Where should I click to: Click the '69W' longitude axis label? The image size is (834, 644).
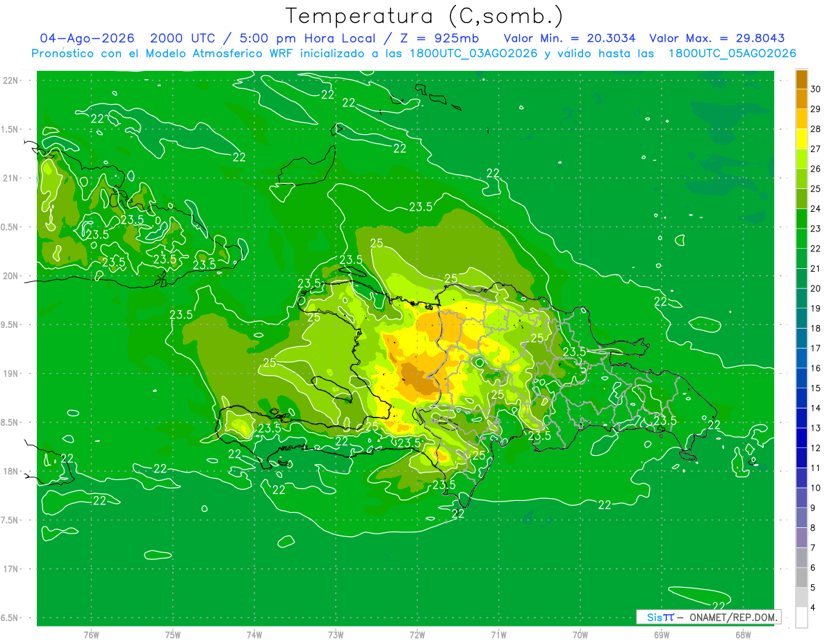[x=662, y=634]
